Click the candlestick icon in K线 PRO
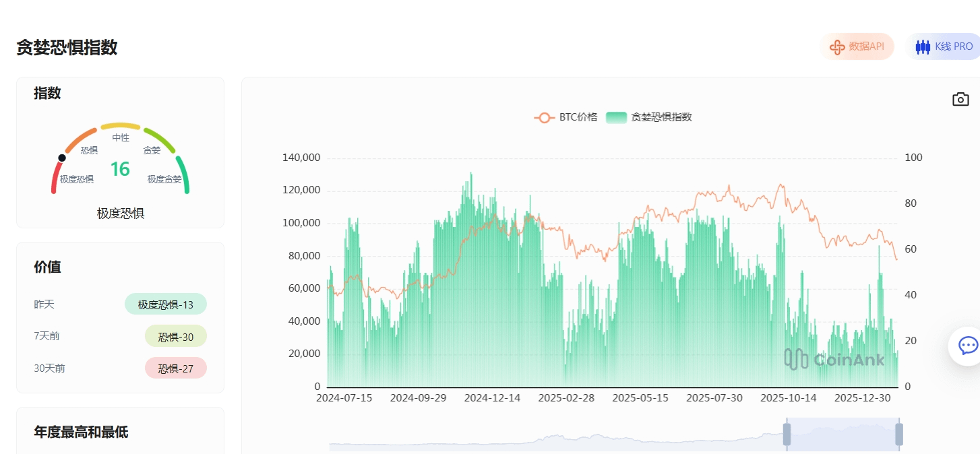The width and height of the screenshot is (980, 454). pos(922,47)
